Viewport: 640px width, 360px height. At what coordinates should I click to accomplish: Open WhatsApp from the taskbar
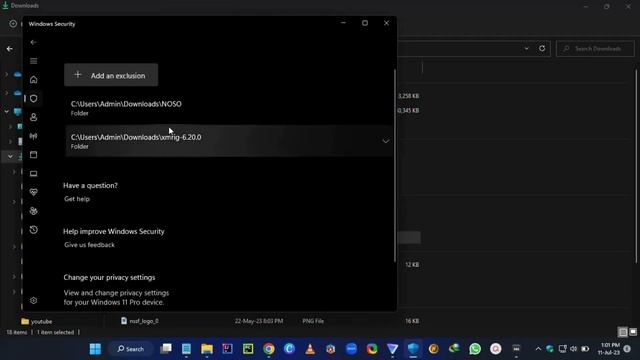[475, 349]
